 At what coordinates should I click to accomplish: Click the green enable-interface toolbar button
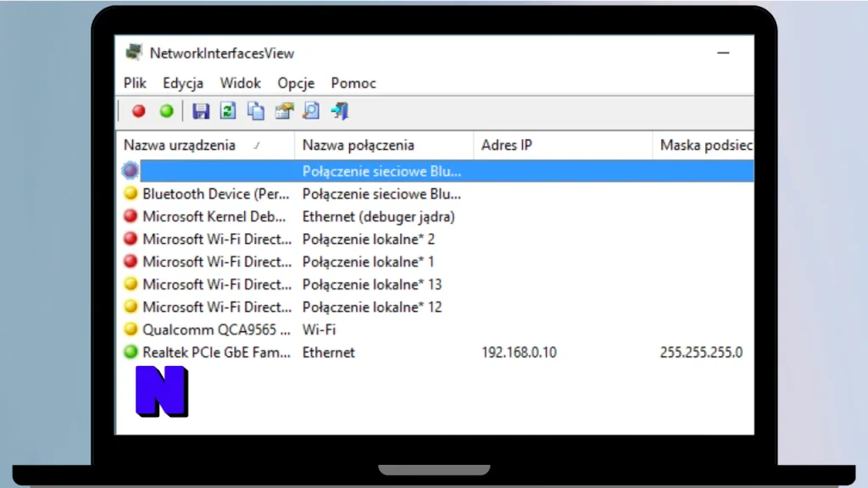[x=166, y=111]
